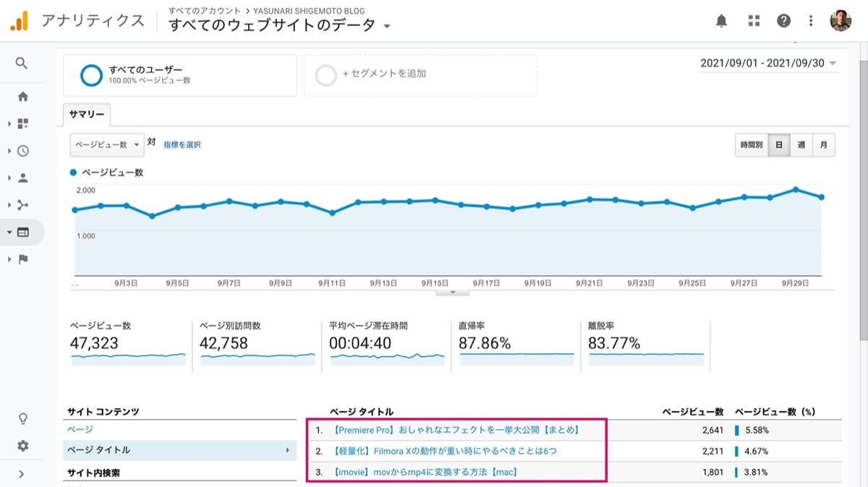The width and height of the screenshot is (868, 487).
Task: Open Realtime clock icon in sidebar
Action: coord(22,151)
